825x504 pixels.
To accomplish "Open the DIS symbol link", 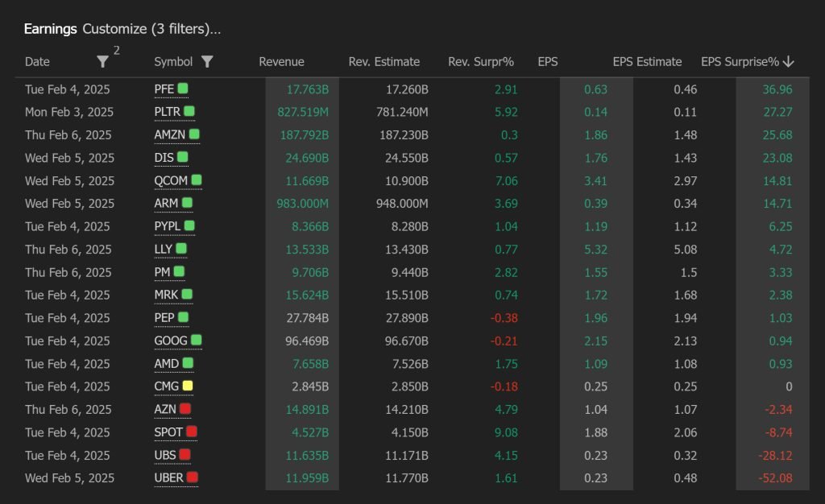I will coord(164,158).
